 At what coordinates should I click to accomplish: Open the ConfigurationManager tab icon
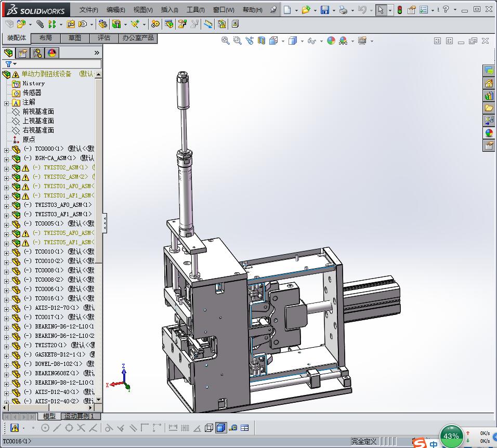pyautogui.click(x=37, y=52)
